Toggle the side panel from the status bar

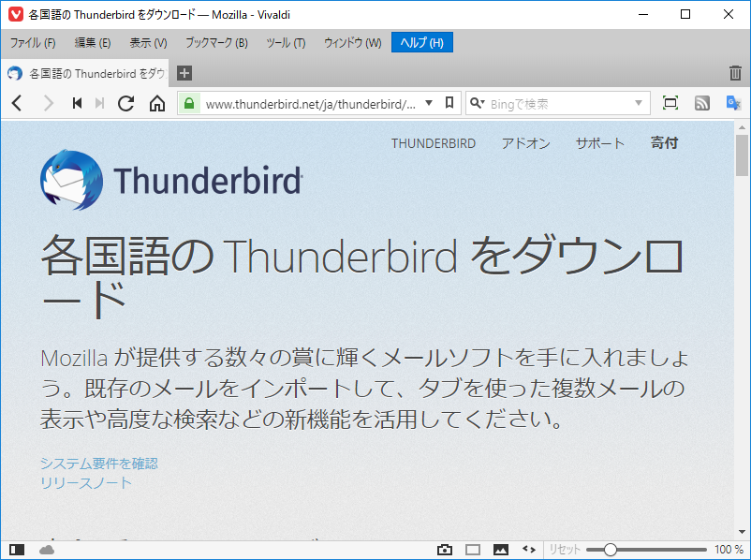[17, 550]
